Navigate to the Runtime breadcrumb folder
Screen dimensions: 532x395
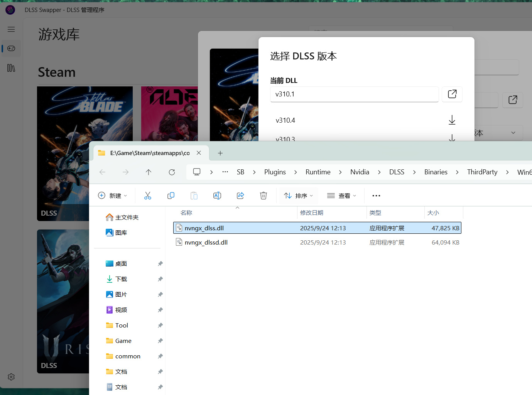pos(318,172)
